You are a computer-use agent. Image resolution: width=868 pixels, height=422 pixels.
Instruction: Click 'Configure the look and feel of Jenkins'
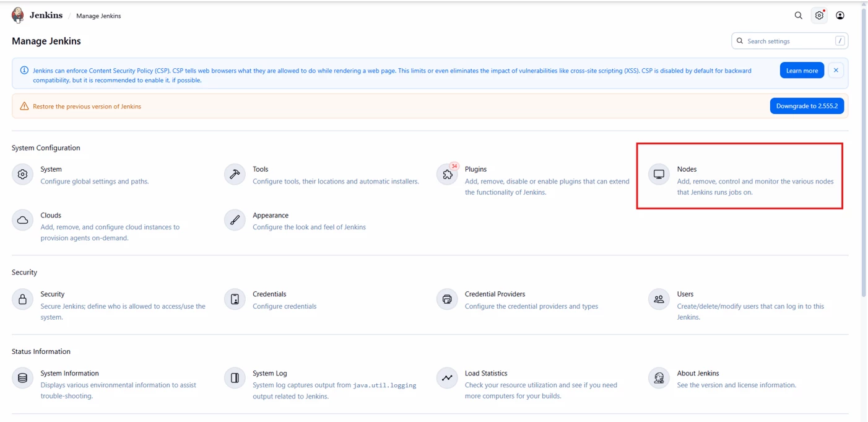point(310,227)
